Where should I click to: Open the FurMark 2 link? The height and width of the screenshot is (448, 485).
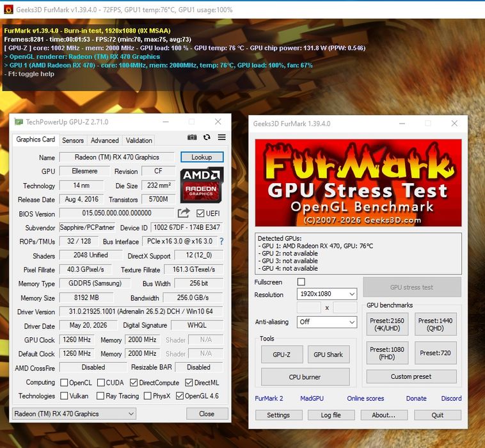pyautogui.click(x=269, y=398)
